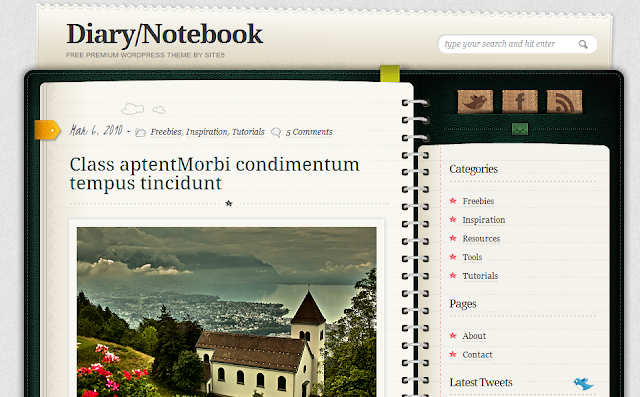Image resolution: width=640 pixels, height=397 pixels.
Task: Click the orange date tag icon
Action: point(47,130)
